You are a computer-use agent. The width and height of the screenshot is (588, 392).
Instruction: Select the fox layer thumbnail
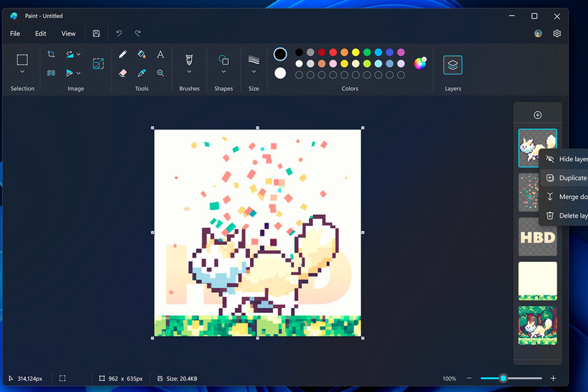click(538, 148)
